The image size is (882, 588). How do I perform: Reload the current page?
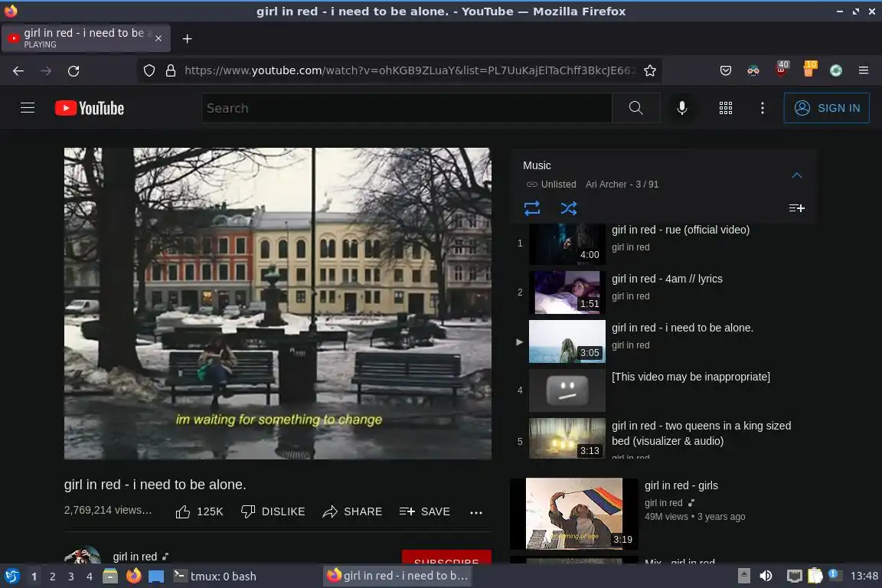pos(73,71)
